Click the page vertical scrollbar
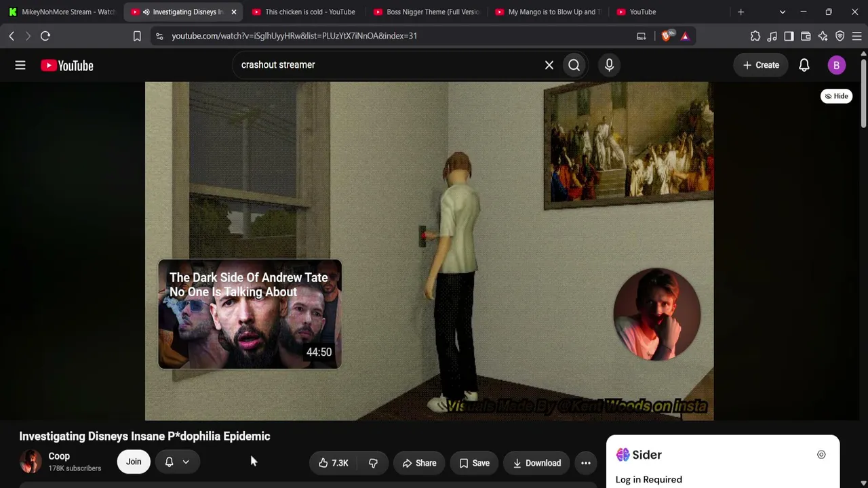This screenshot has height=488, width=868. (x=864, y=92)
